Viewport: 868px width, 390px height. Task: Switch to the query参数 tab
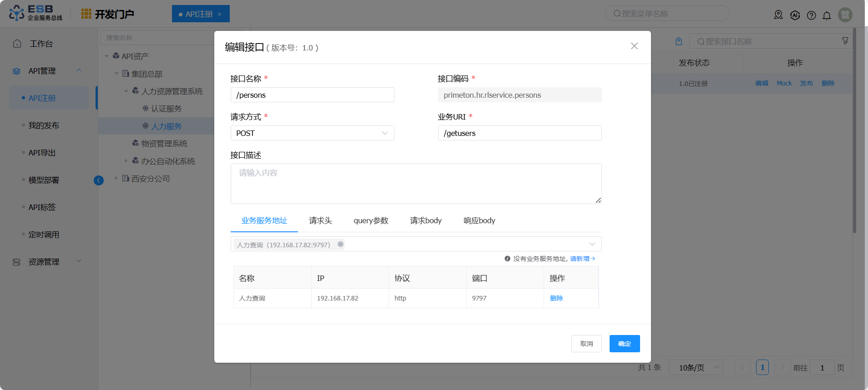click(371, 220)
